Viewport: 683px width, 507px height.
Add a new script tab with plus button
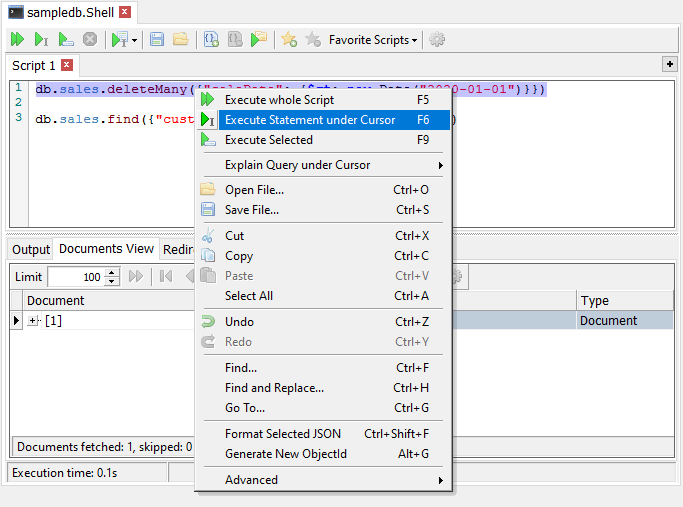pyautogui.click(x=670, y=64)
